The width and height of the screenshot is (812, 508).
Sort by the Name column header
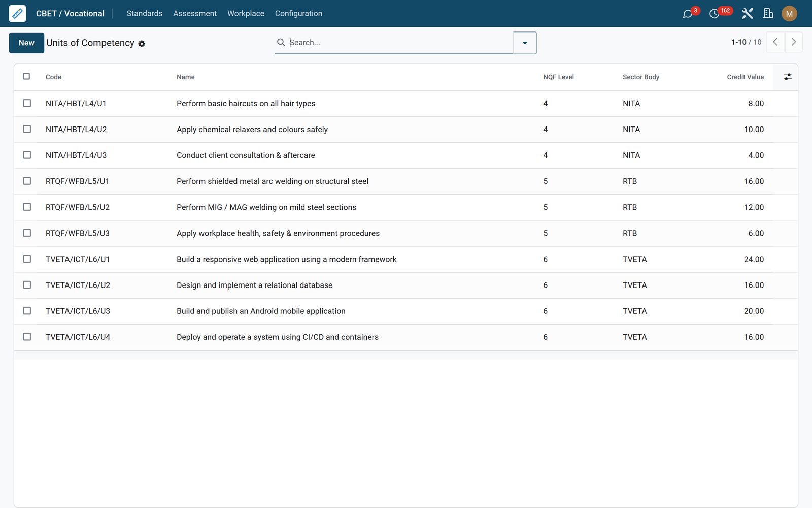pyautogui.click(x=186, y=77)
